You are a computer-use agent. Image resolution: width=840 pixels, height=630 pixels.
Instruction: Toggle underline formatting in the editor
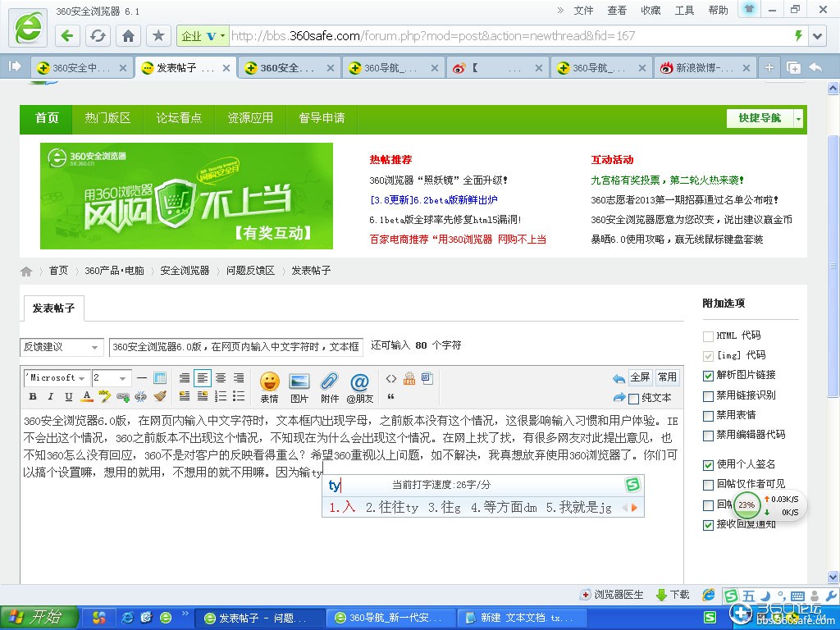pyautogui.click(x=69, y=396)
